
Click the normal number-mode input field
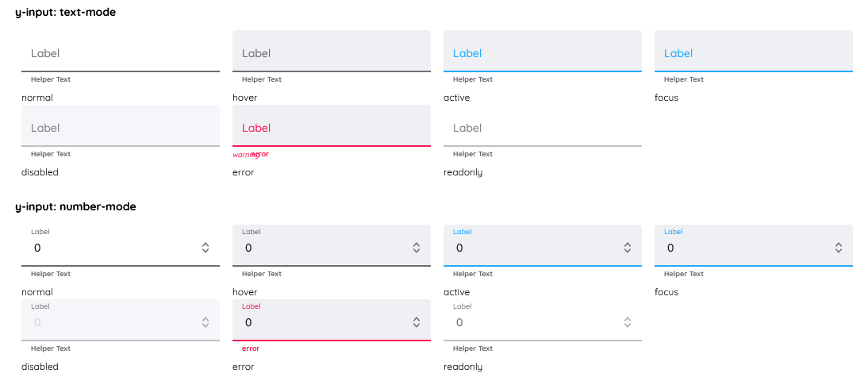coord(111,248)
